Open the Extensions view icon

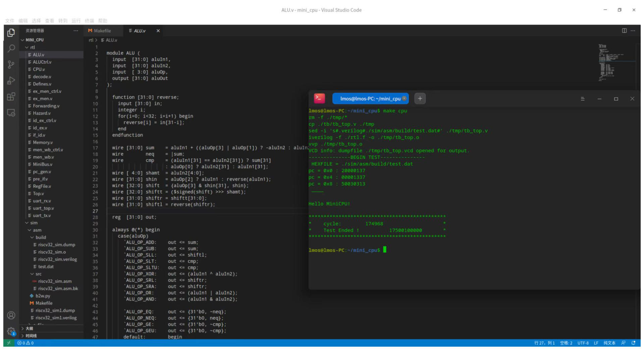click(x=11, y=97)
